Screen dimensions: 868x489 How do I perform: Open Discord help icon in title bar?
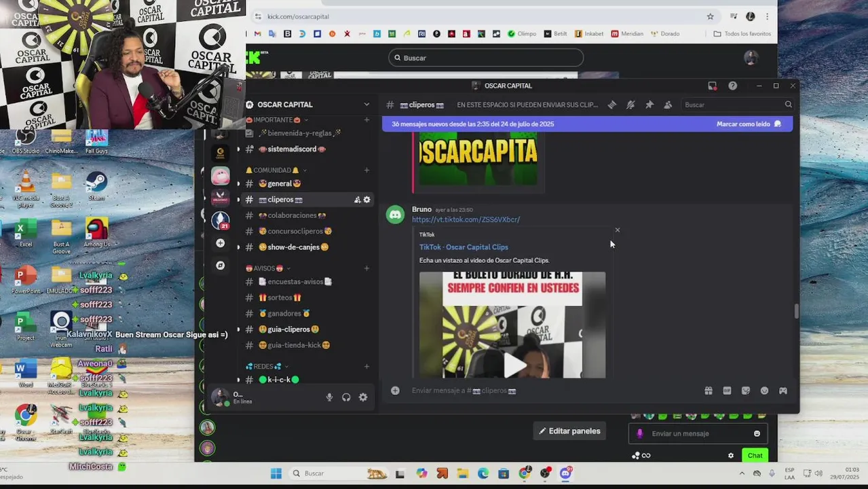pyautogui.click(x=732, y=86)
